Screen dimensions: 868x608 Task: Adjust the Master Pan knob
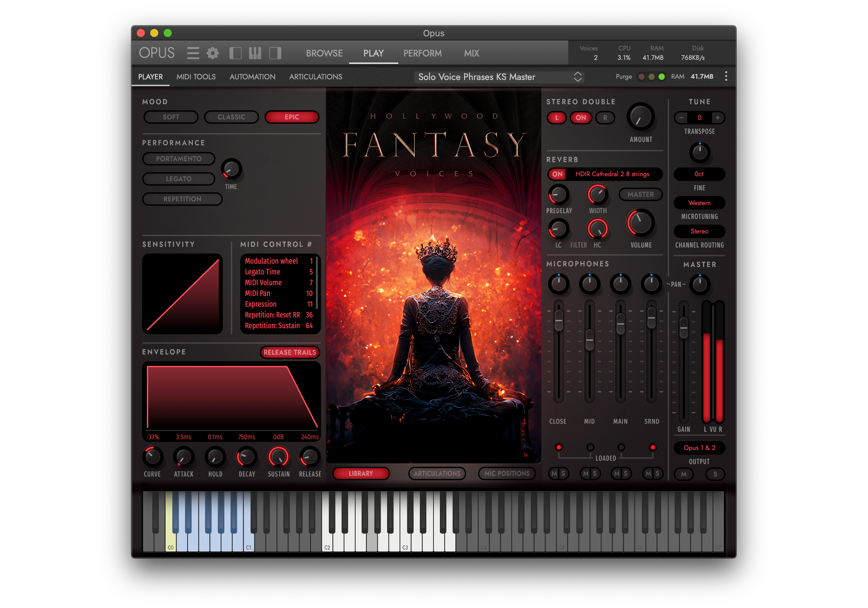coord(700,284)
